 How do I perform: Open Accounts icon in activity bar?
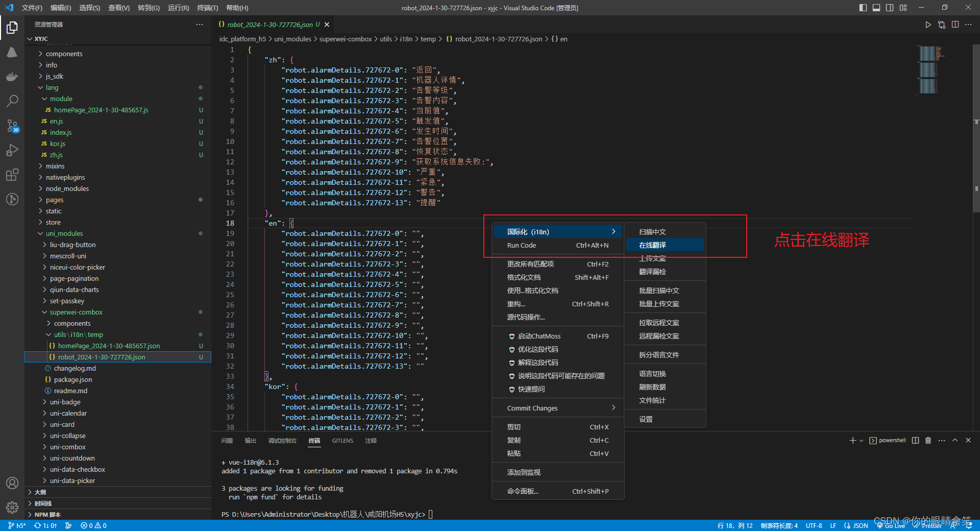12,483
